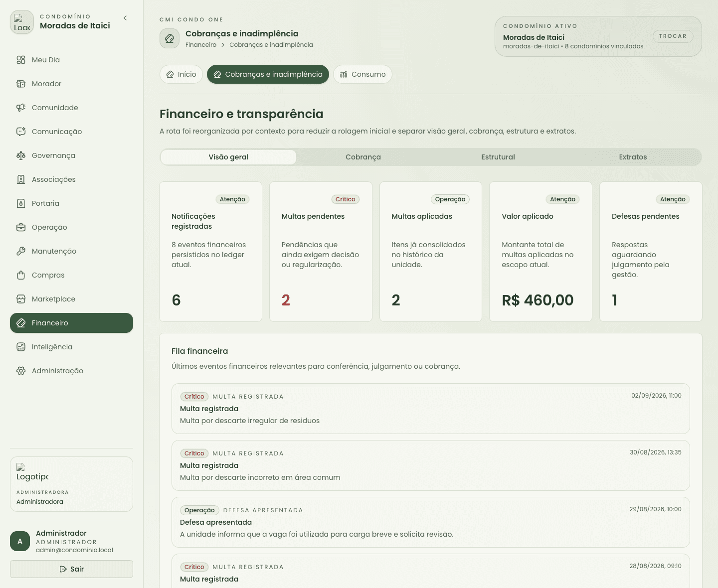The image size is (718, 588).
Task: Click the Administração gear icon
Action: pyautogui.click(x=21, y=371)
